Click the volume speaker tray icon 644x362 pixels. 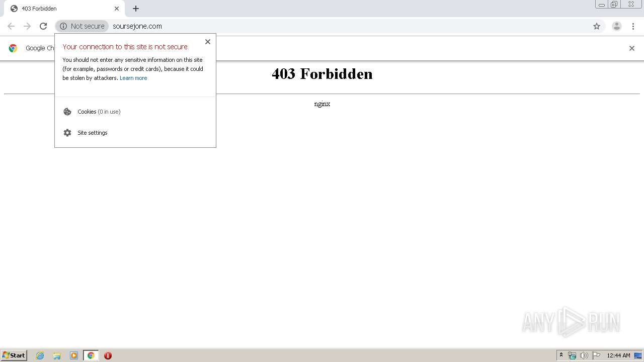click(x=584, y=355)
